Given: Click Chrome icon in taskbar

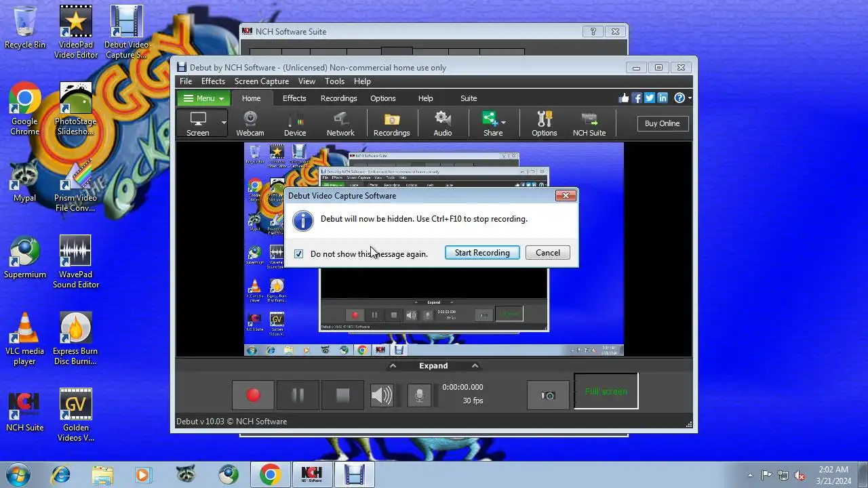Looking at the screenshot, I should 270,474.
